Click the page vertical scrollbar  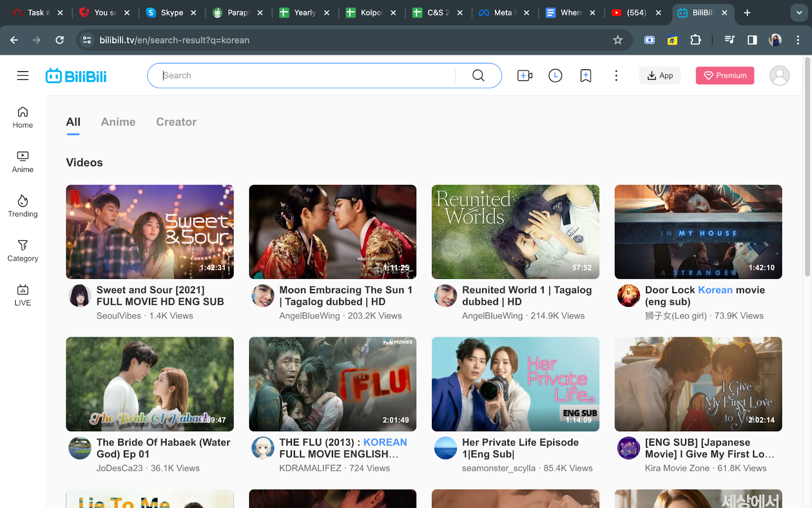click(807, 168)
